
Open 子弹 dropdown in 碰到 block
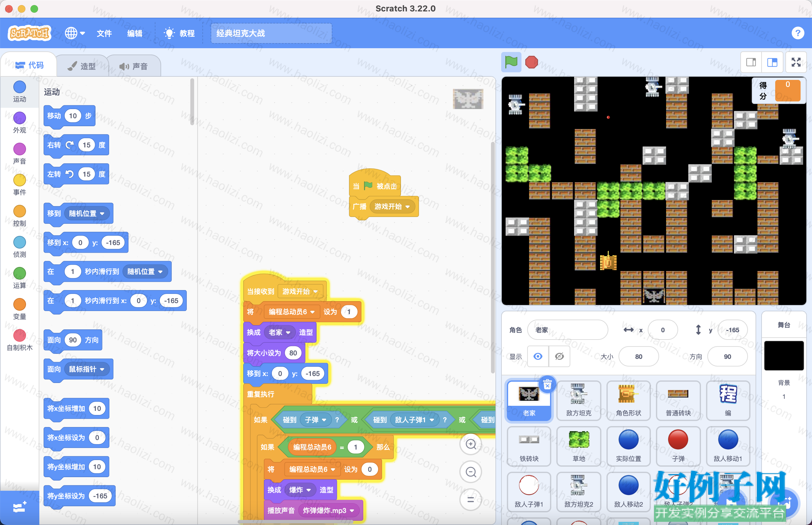coord(316,420)
